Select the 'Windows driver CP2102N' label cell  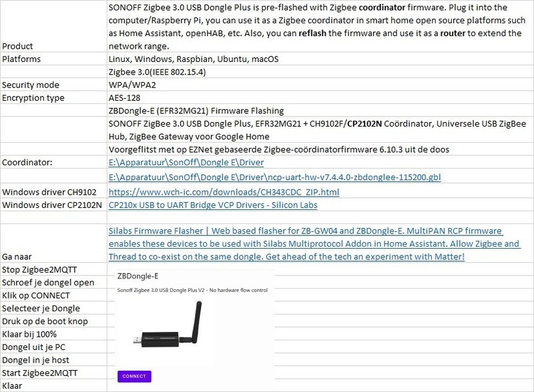pos(53,205)
